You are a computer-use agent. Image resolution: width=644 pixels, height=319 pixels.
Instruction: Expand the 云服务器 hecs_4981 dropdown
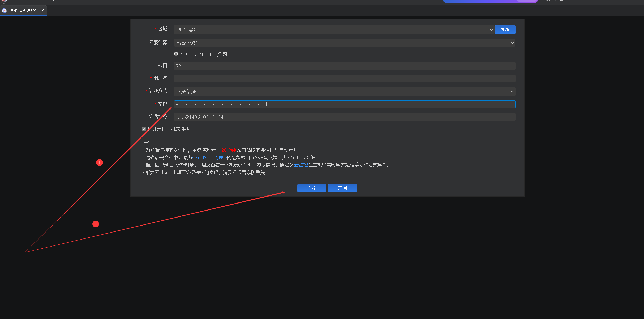(x=344, y=43)
